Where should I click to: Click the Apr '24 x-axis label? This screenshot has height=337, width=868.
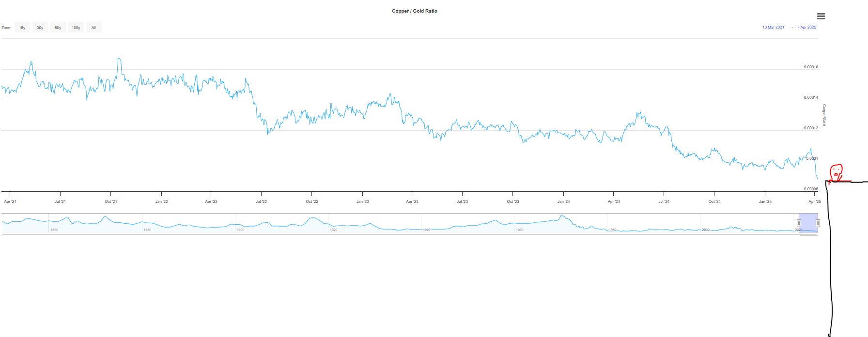click(x=614, y=201)
